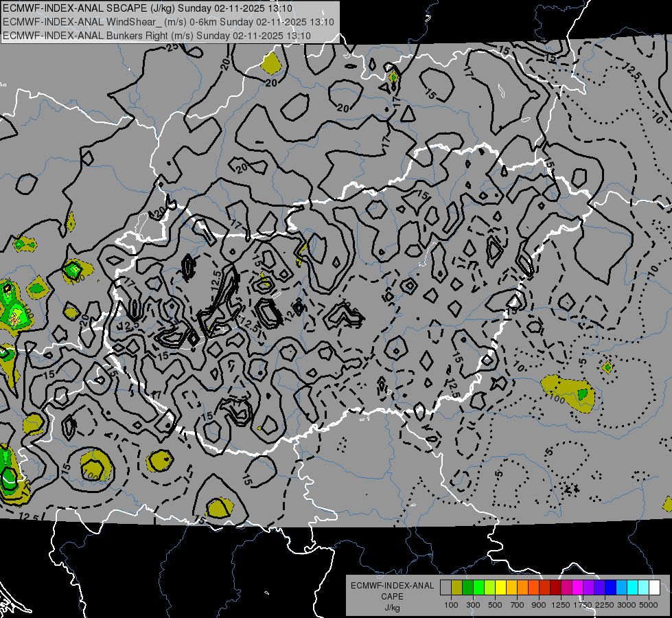Click the CAPE label in the legend
Image resolution: width=672 pixels, height=618 pixels.
392,597
